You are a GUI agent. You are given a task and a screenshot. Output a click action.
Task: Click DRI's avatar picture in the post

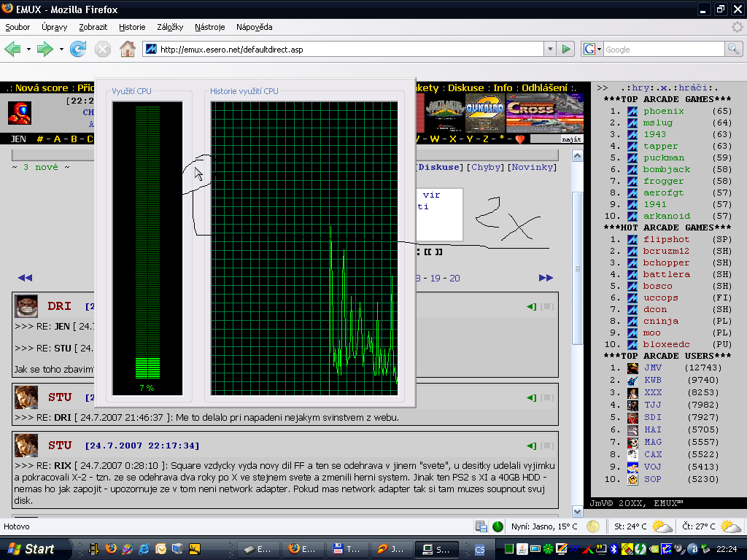tap(26, 306)
